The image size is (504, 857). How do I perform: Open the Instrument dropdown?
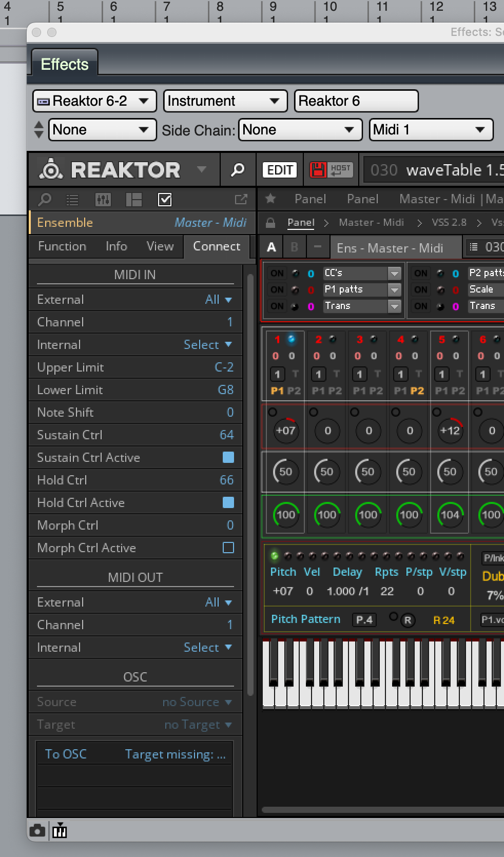(225, 101)
